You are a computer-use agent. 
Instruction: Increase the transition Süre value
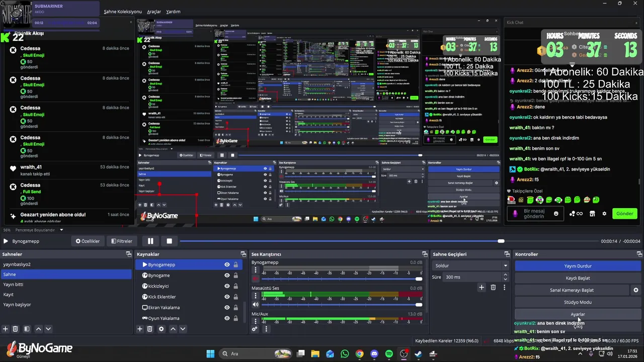pos(505,275)
